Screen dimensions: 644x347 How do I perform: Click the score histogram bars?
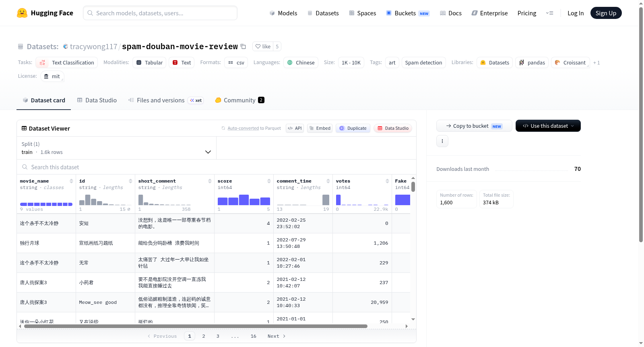point(244,200)
